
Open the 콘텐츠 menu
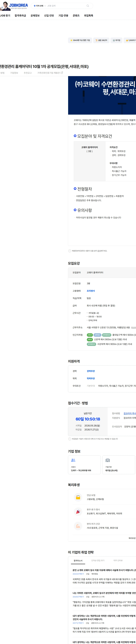click(76, 15)
